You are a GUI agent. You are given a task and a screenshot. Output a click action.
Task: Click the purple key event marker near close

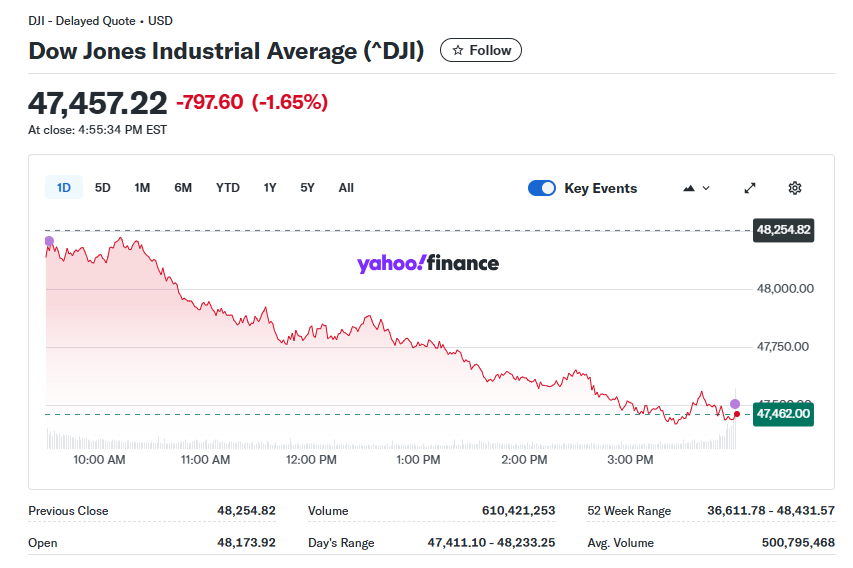click(x=735, y=403)
